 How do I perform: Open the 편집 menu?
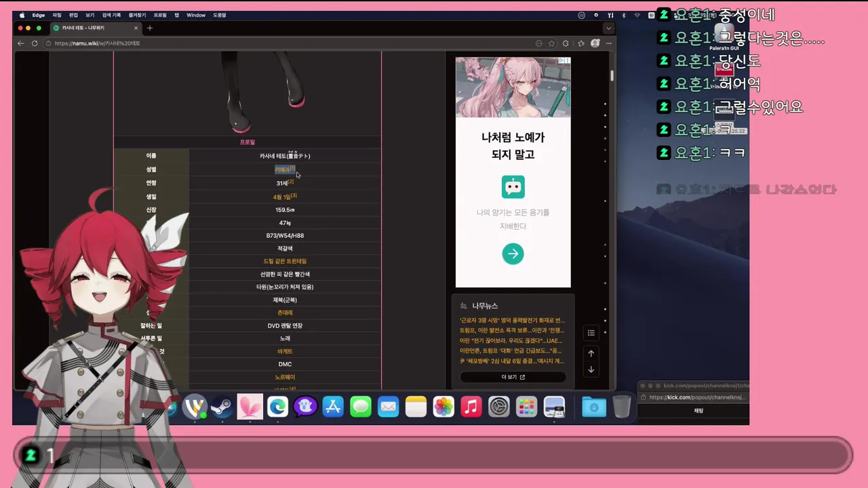point(73,15)
